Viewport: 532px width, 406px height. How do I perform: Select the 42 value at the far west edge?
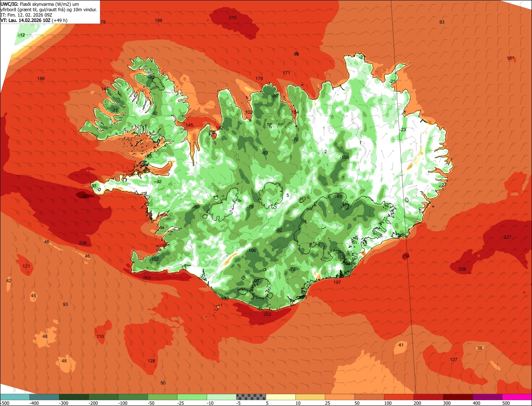click(9, 281)
